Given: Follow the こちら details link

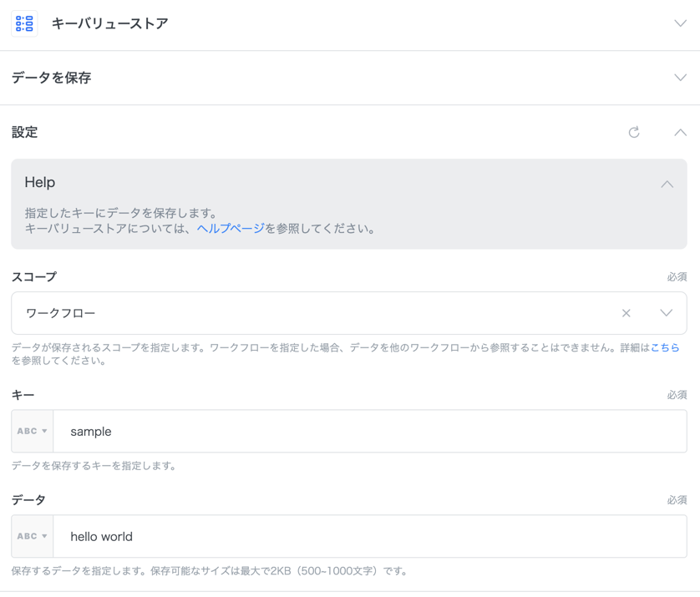Looking at the screenshot, I should (x=665, y=347).
